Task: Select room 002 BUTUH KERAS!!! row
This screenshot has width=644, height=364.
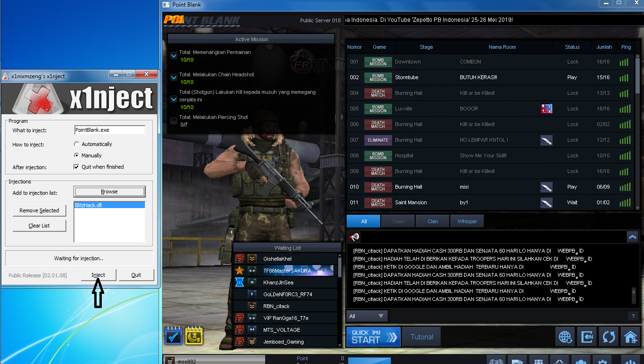Action: 490,77
